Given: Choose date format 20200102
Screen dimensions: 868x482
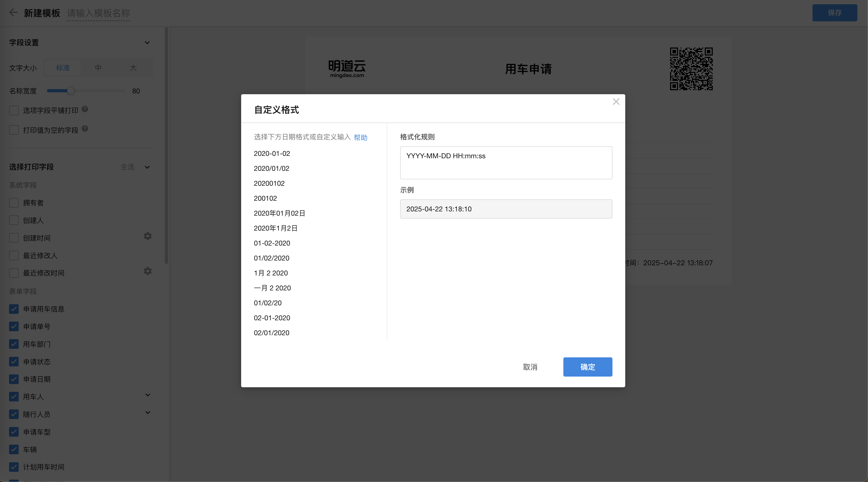Looking at the screenshot, I should [269, 183].
